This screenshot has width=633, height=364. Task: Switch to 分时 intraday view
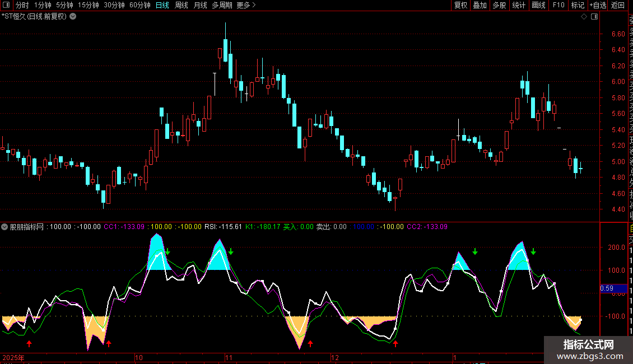point(22,5)
